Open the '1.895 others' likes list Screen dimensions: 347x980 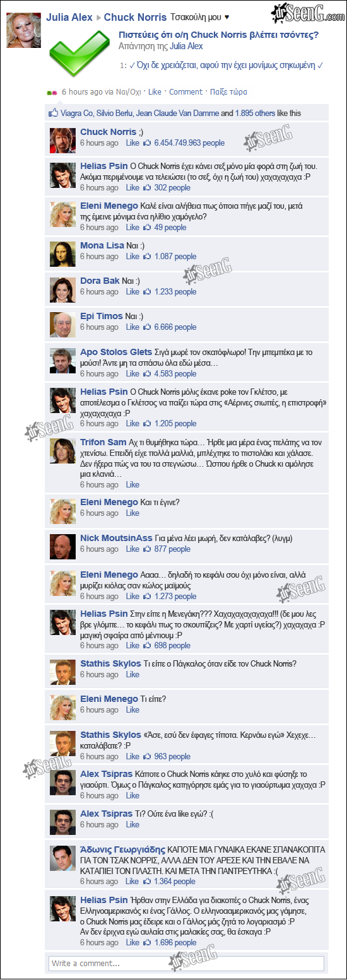255,114
